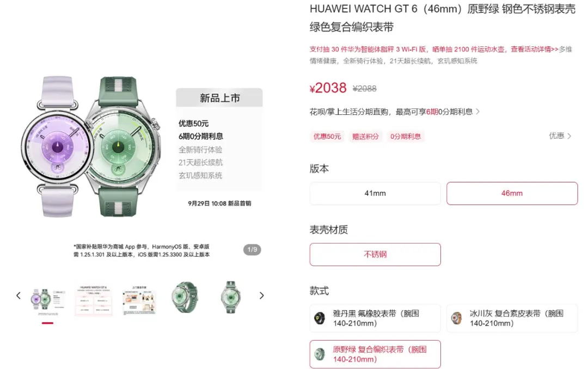Click the green watch icon for 原野绿
588x369 pixels.
pos(320,354)
